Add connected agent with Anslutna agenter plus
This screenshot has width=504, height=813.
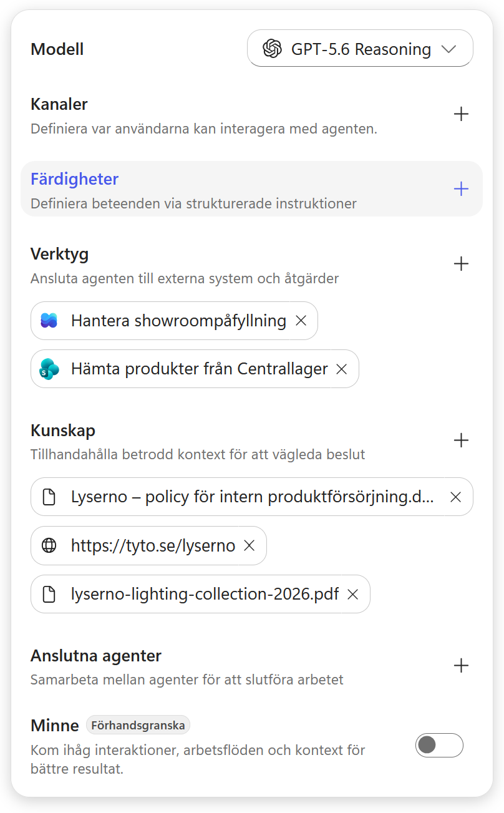tap(461, 666)
